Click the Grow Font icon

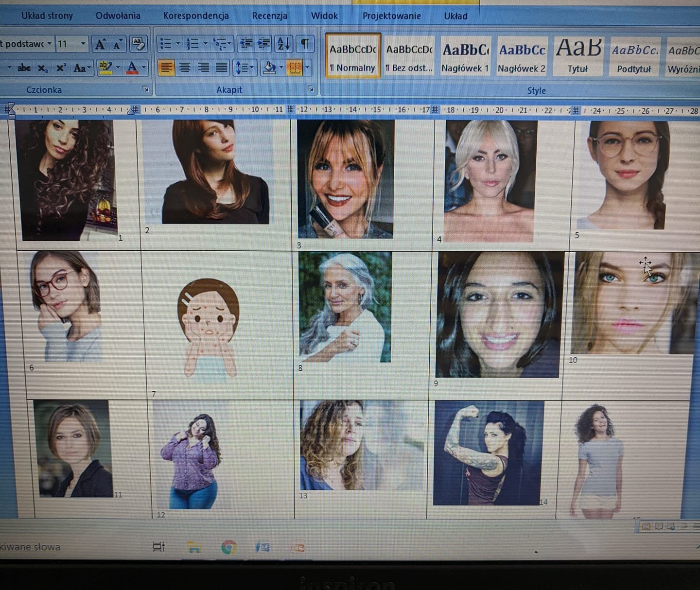(101, 44)
